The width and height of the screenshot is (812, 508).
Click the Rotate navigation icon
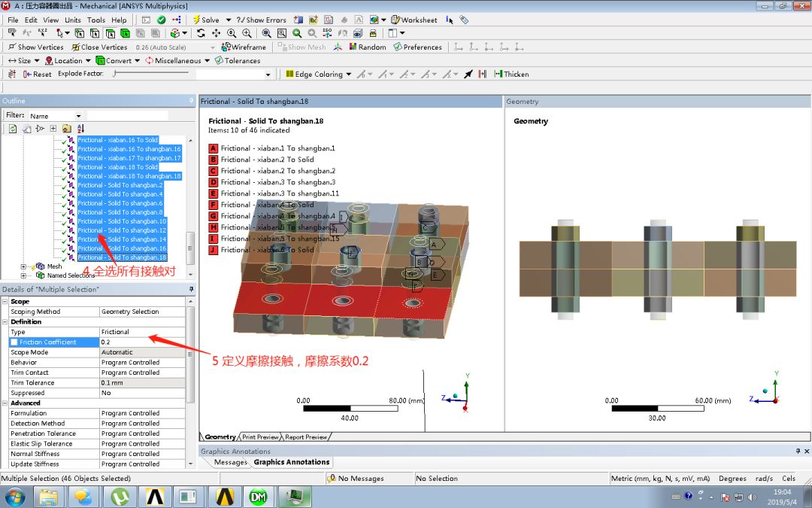[201, 32]
